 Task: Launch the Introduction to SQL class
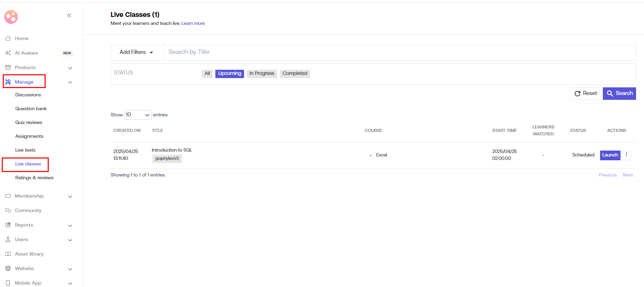[x=610, y=155]
